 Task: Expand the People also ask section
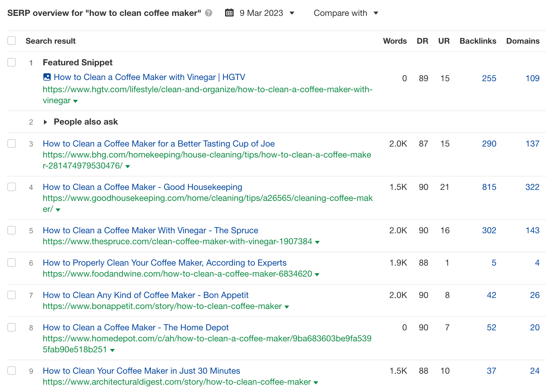pyautogui.click(x=45, y=122)
